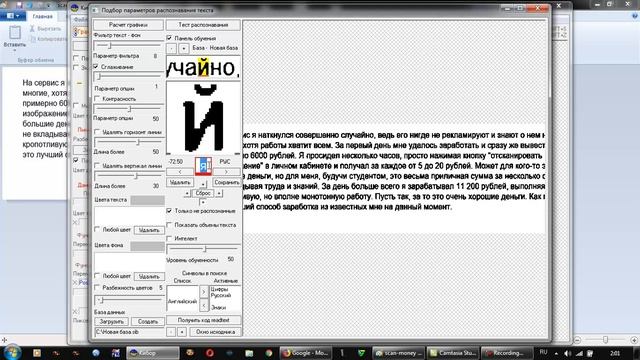The width and height of the screenshot is (640, 360).
Task: Click the plus button beside База
Action: (184, 48)
